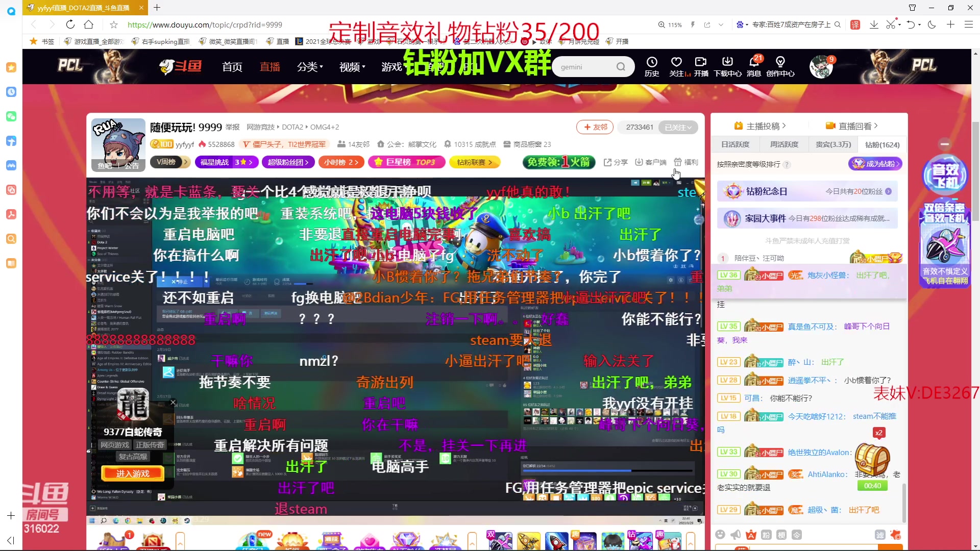This screenshot has width=980, height=551.
Task: Open 下载中心 download center icon
Action: click(727, 66)
